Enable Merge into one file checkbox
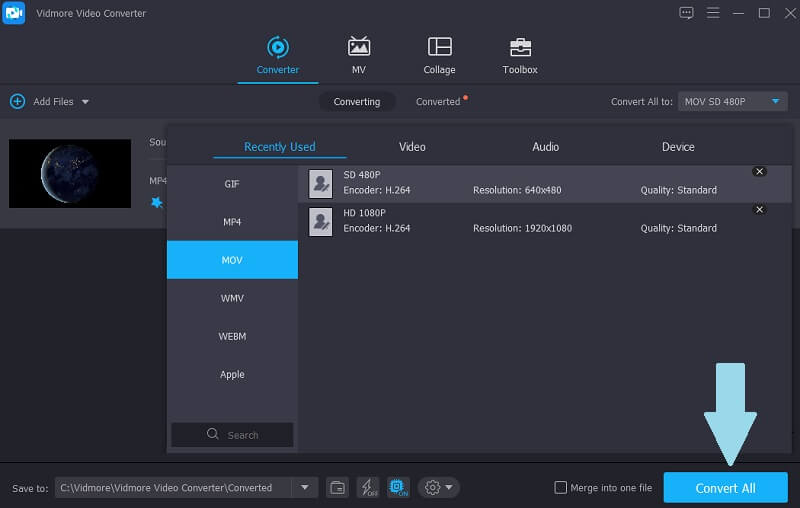 point(561,487)
